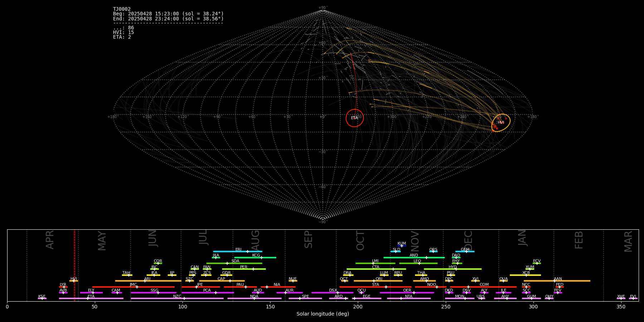Click the COM shower label in the timeline
The image size is (644, 322).
tap(484, 284)
